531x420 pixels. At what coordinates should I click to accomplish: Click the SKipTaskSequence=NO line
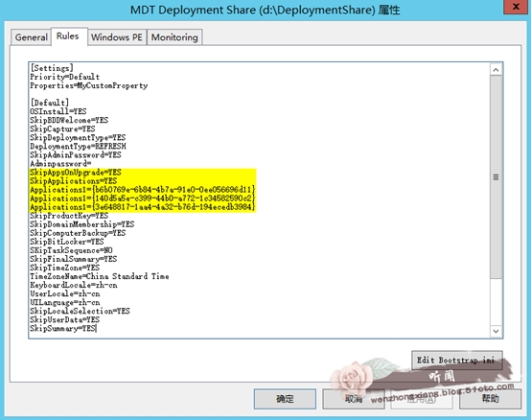click(x=72, y=250)
